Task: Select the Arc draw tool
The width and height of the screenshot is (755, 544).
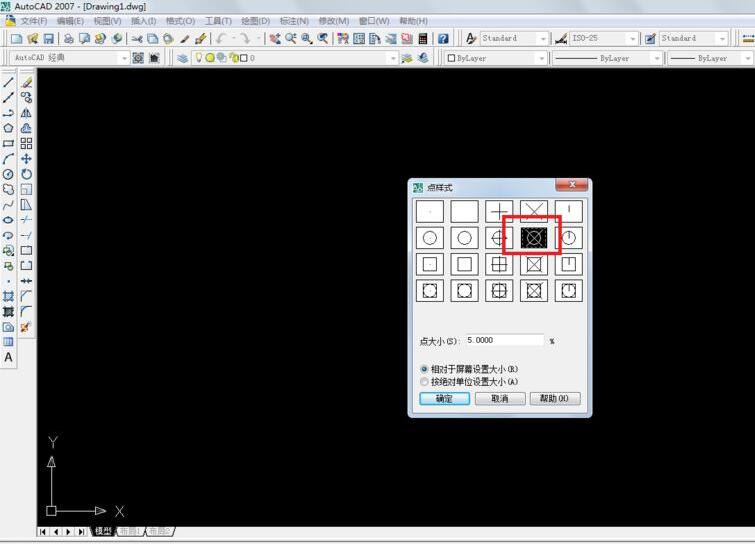Action: pos(8,159)
